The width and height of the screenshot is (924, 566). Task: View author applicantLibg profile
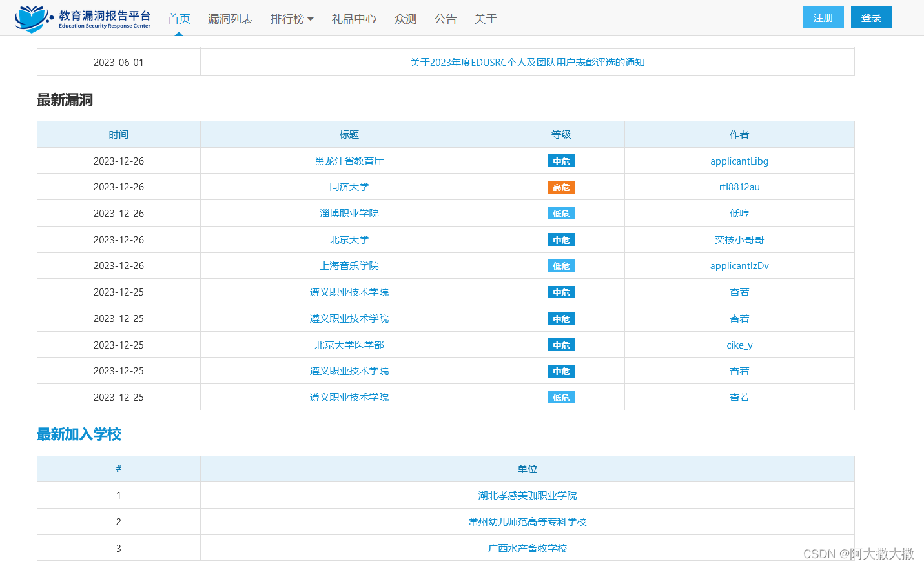pyautogui.click(x=739, y=161)
